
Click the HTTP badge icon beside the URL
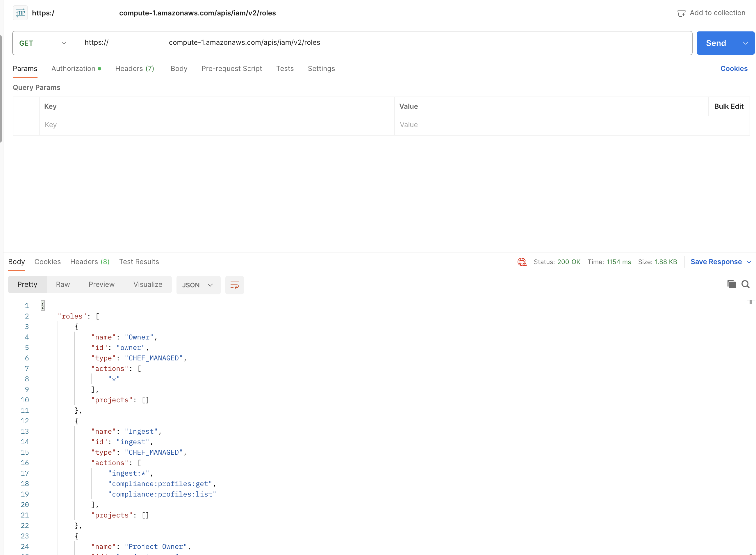20,13
